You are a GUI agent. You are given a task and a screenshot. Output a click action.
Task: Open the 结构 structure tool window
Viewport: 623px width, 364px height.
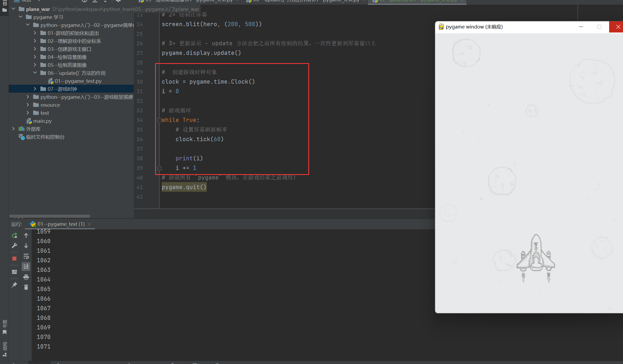(x=5, y=349)
